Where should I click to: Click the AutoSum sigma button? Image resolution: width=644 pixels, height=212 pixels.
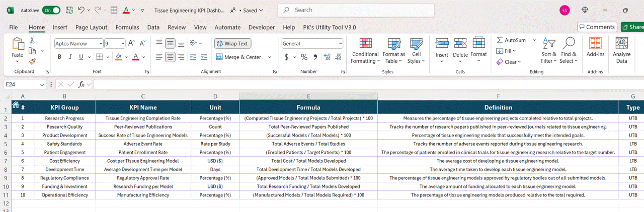(511, 40)
